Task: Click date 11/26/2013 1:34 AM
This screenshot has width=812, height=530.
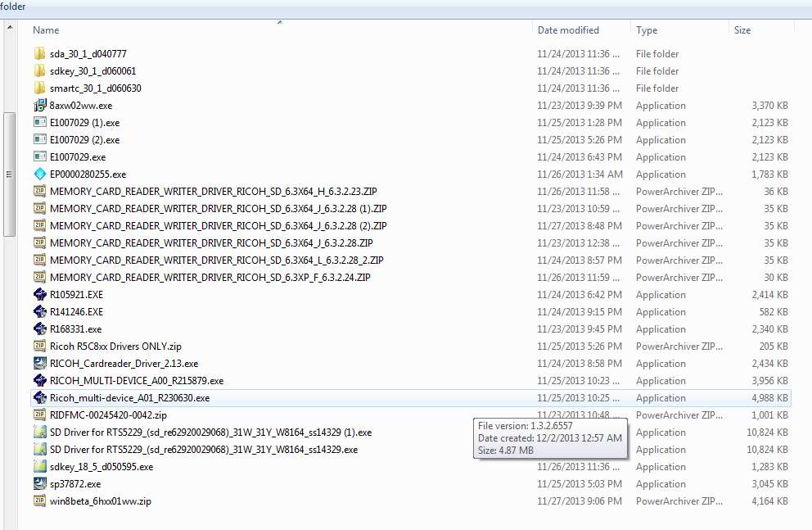Action: [x=580, y=174]
